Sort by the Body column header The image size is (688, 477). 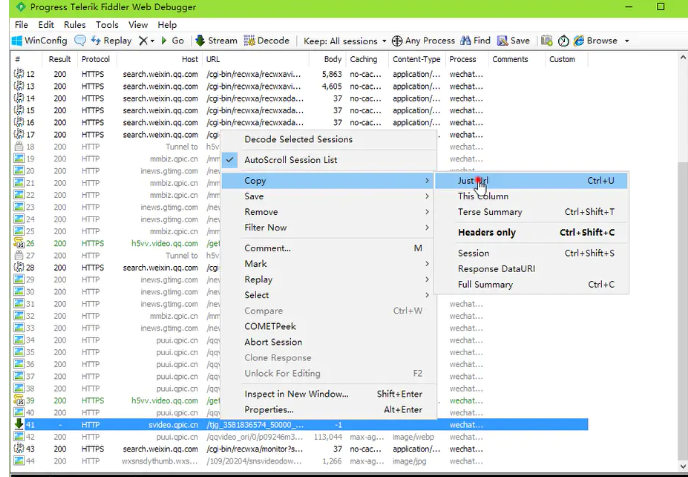327,59
